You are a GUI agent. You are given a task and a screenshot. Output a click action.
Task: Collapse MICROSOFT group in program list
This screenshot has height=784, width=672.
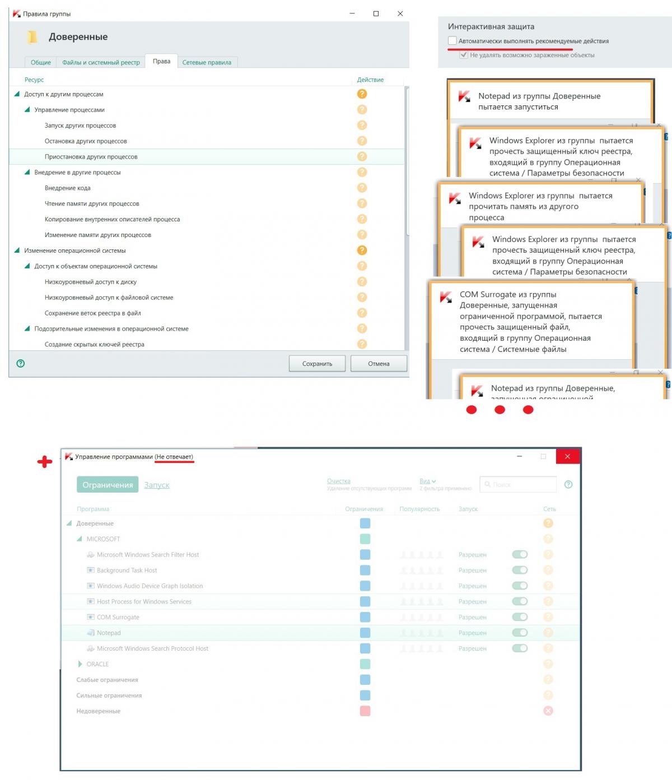pos(80,539)
